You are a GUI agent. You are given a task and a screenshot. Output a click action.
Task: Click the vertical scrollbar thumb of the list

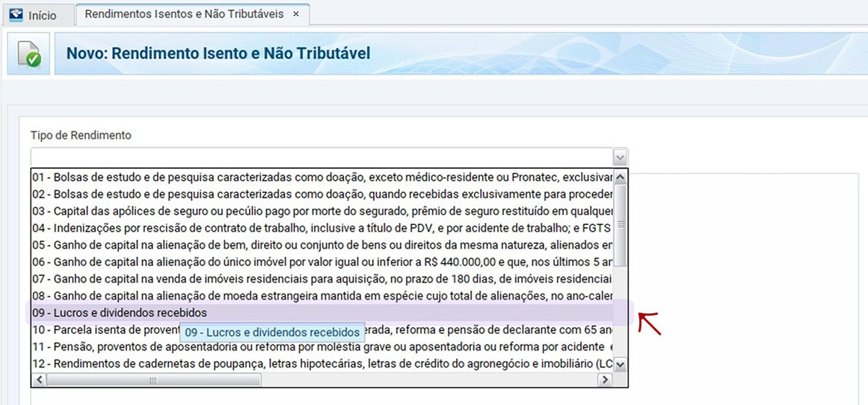point(620,225)
